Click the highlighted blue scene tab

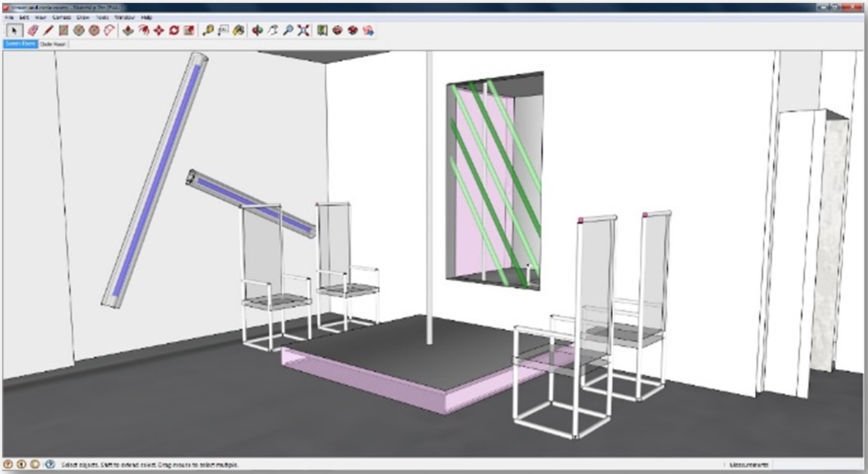(21, 44)
